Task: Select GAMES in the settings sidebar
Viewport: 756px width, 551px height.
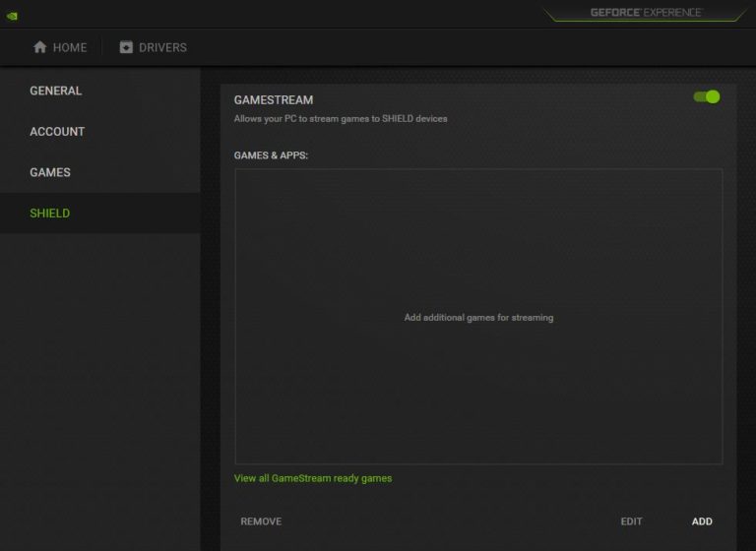Action: click(99, 172)
